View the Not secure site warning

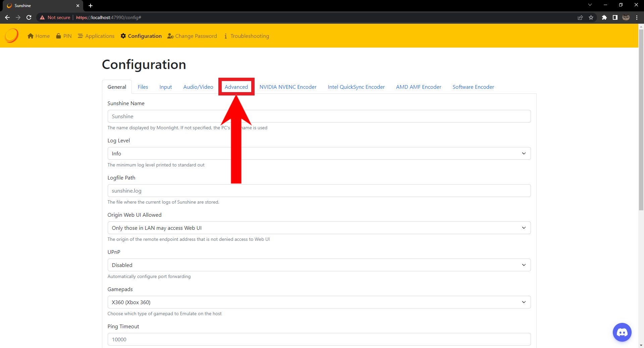pos(55,17)
